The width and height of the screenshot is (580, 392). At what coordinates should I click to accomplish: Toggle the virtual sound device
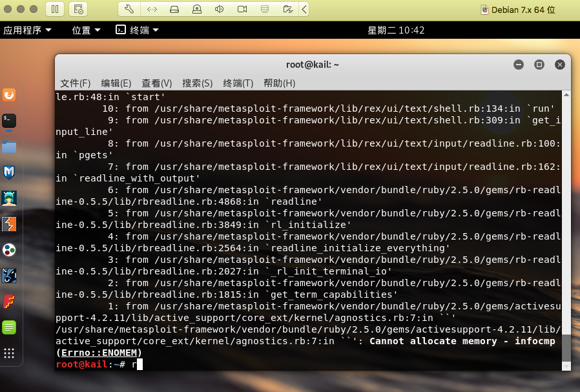[218, 9]
